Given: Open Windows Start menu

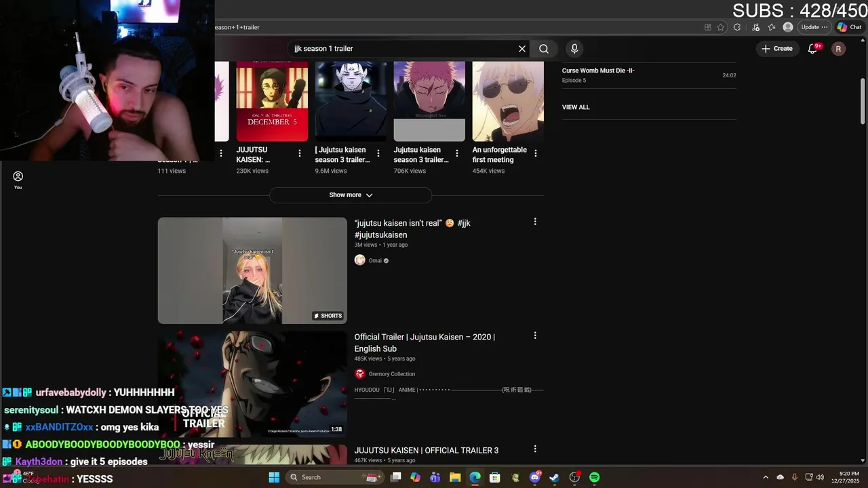Looking at the screenshot, I should 274,477.
